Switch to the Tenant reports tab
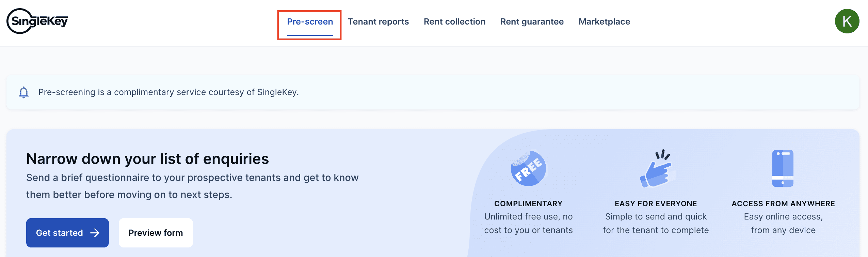Image resolution: width=868 pixels, height=257 pixels. pyautogui.click(x=378, y=22)
